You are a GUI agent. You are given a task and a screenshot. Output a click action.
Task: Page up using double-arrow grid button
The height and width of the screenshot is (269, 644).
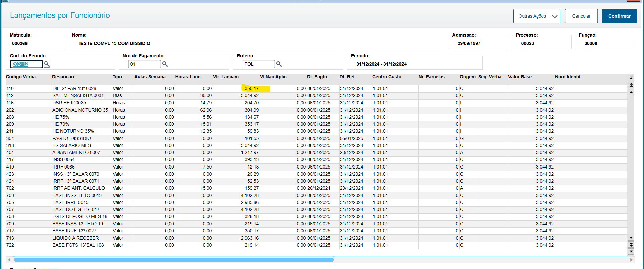click(631, 85)
